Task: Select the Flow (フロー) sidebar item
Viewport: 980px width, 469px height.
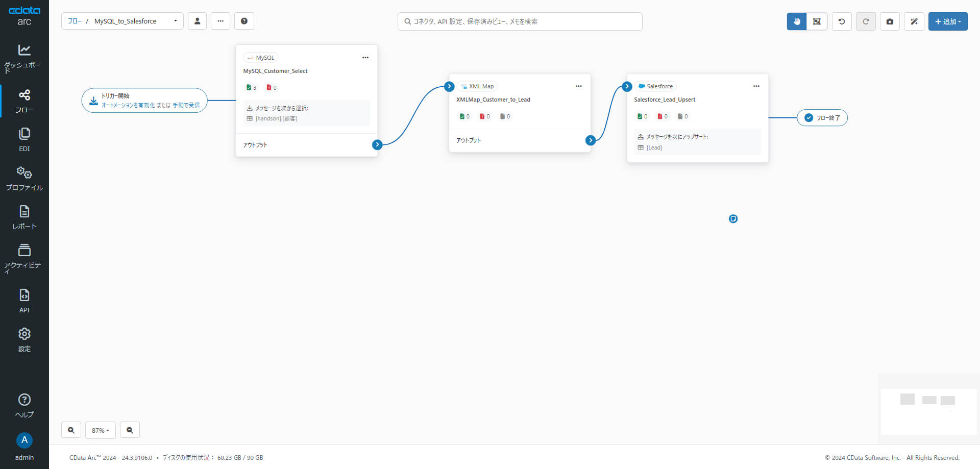Action: pyautogui.click(x=24, y=101)
